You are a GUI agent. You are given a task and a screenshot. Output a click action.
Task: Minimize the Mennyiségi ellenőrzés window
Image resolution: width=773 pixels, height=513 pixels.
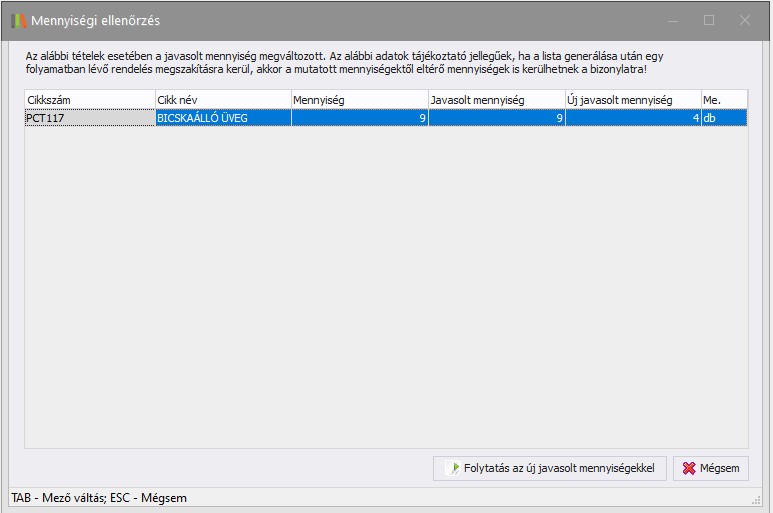[x=674, y=20]
